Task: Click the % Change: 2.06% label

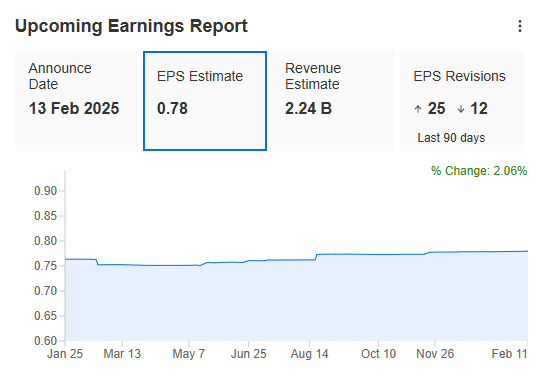Action: pos(479,171)
